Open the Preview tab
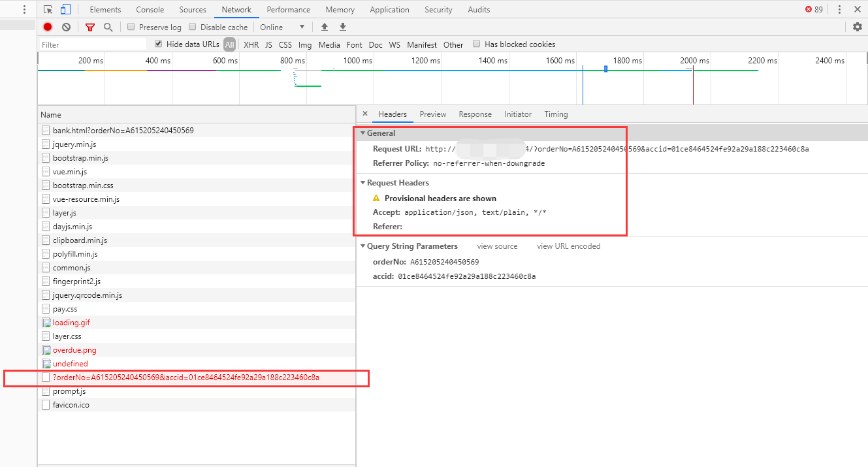Viewport: 868px width, 467px height. 433,114
